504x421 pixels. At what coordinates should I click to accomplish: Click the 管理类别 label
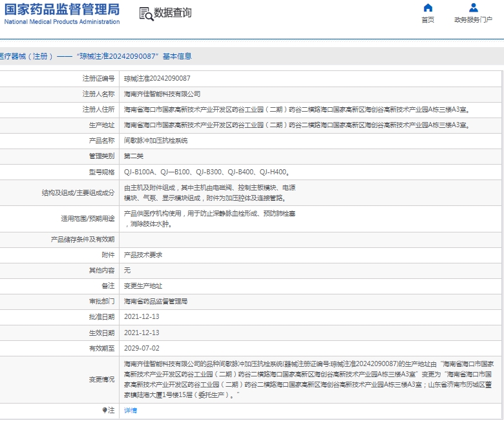point(101,156)
